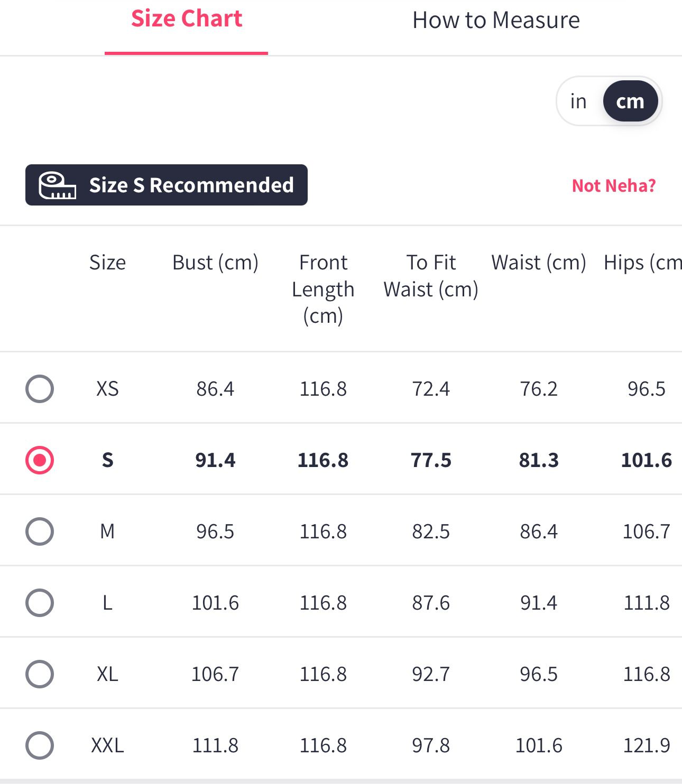Click the Bust (cm) column header

pos(215,263)
